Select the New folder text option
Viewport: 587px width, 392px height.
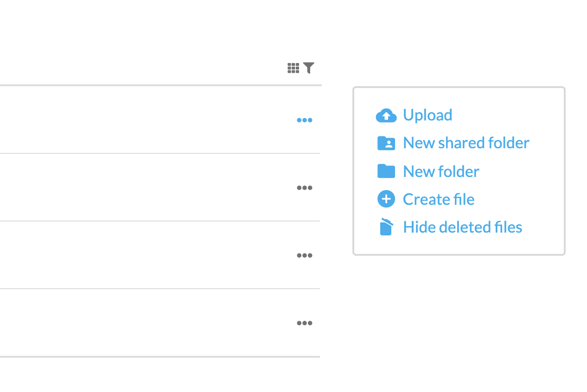pyautogui.click(x=441, y=171)
